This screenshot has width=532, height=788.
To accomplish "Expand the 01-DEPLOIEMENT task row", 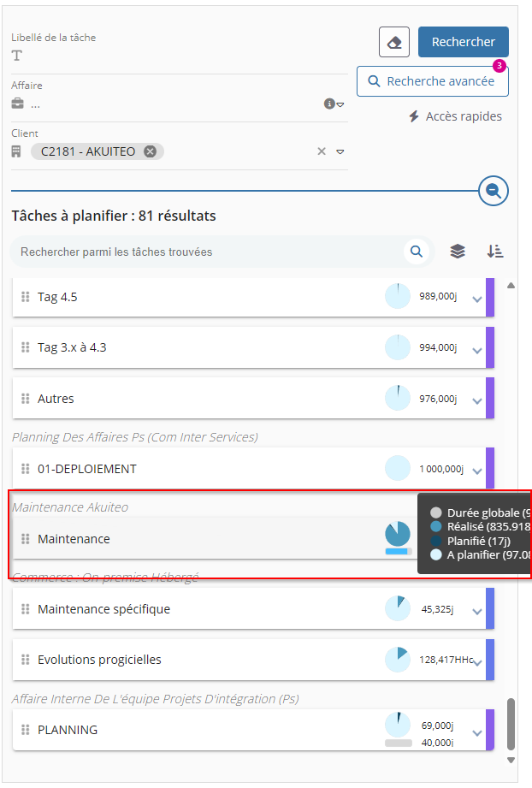I will click(477, 471).
